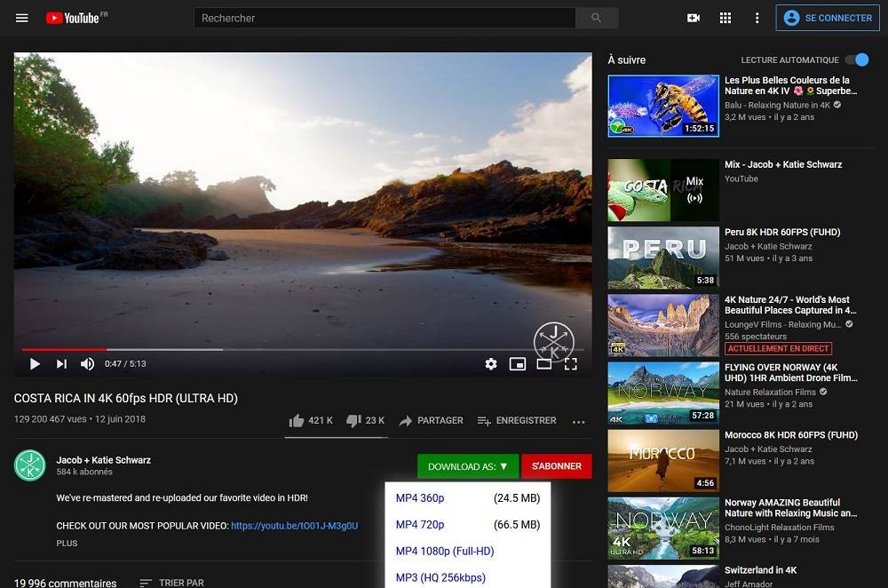The image size is (888, 588).
Task: Subscribe via the S'ABONNER button
Action: (557, 466)
